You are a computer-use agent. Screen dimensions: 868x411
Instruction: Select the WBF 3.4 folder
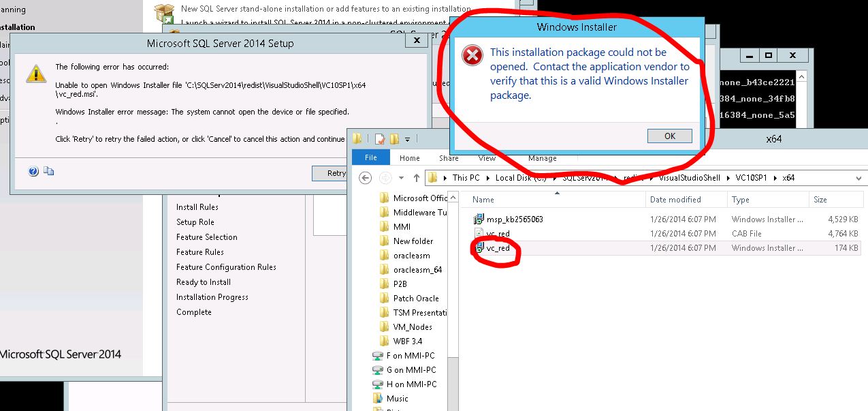tap(401, 341)
